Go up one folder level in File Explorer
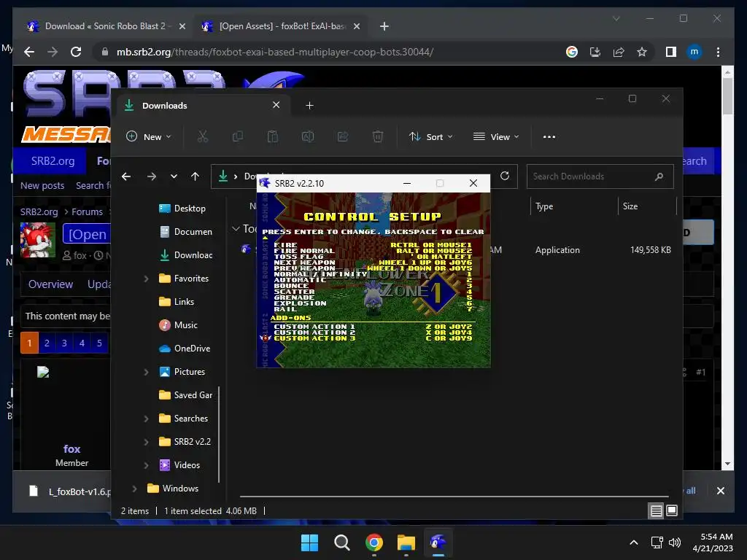This screenshot has height=560, width=747. point(195,176)
